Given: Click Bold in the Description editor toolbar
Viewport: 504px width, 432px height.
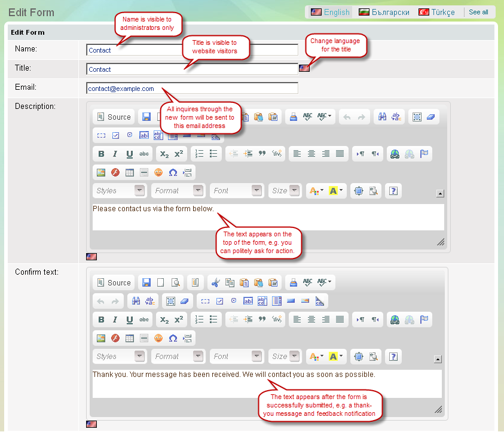Looking at the screenshot, I should [x=101, y=154].
